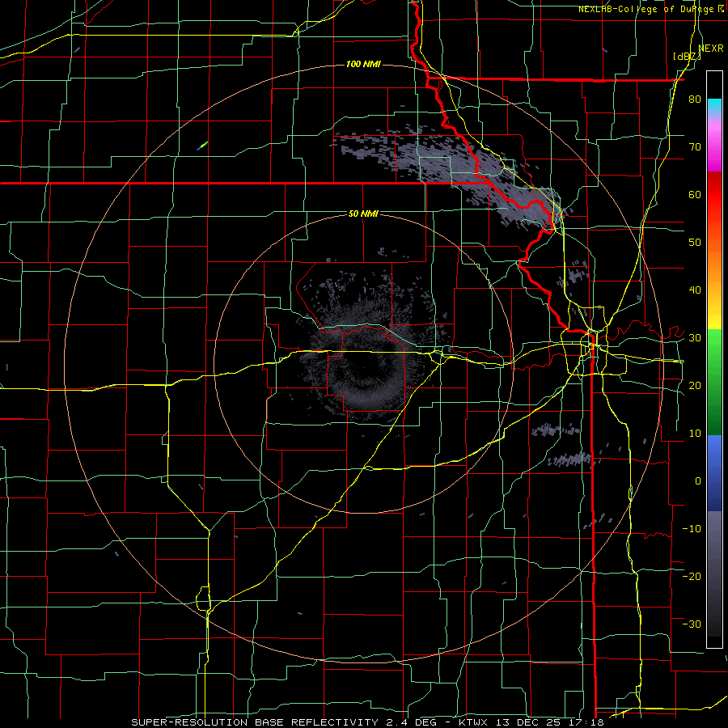
Task: Click the "50" value on the dBZ scale
Action: pyautogui.click(x=695, y=243)
